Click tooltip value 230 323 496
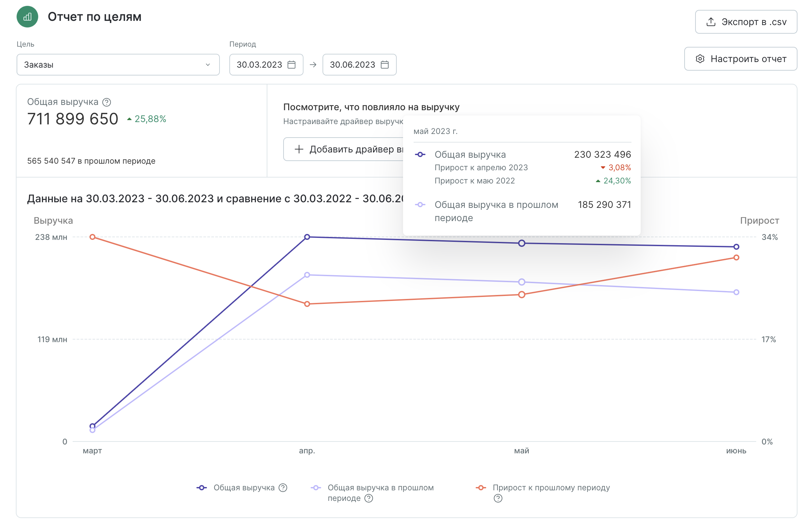This screenshot has width=812, height=522. [x=602, y=154]
